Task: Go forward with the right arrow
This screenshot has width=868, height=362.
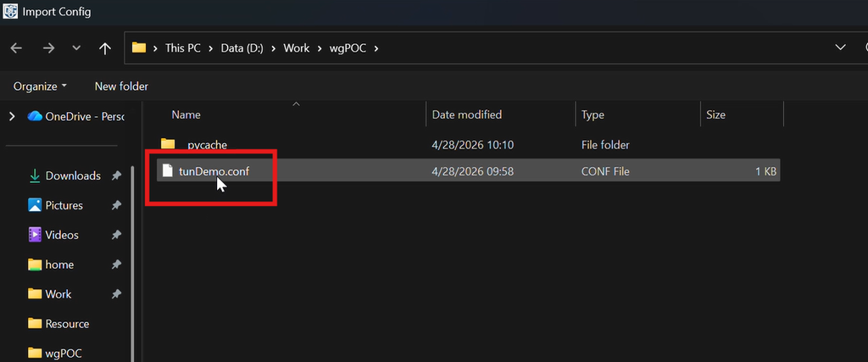Action: coord(48,48)
